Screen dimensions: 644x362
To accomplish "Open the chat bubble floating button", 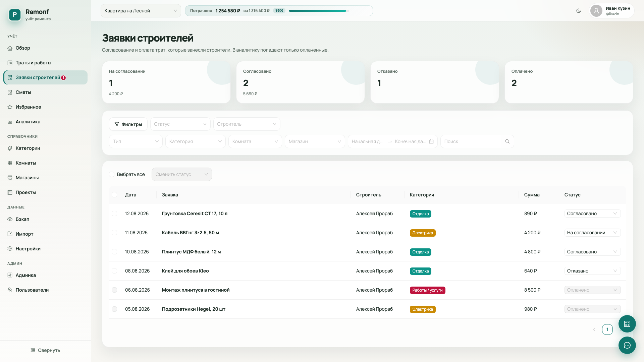I will tap(627, 345).
